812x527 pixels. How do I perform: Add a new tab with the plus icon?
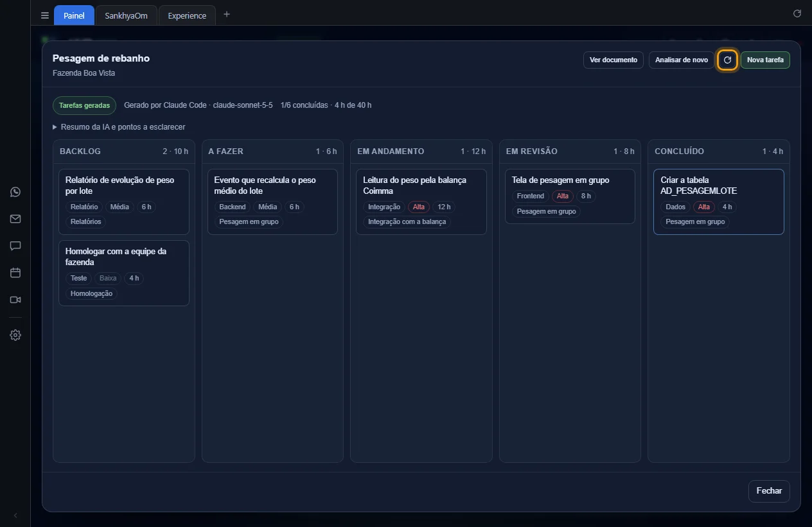[x=226, y=14]
